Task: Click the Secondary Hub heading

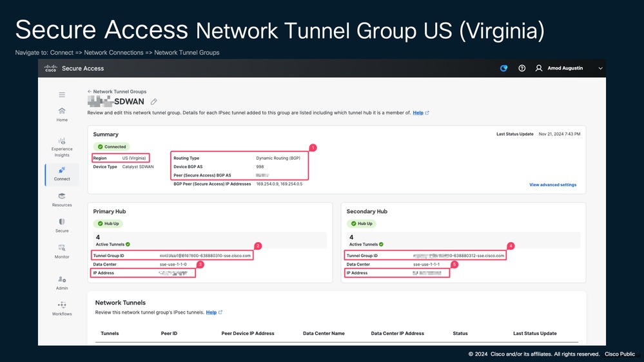Action: pos(367,211)
